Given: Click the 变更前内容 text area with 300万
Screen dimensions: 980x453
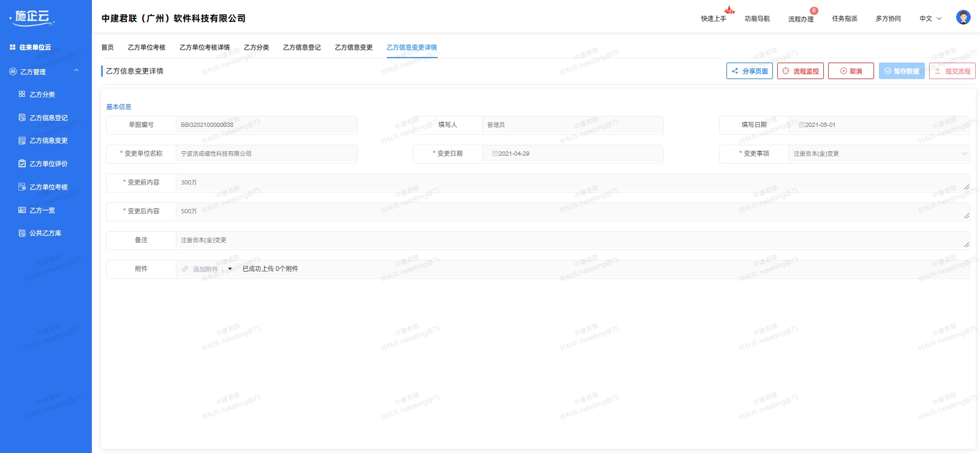Looking at the screenshot, I should (x=573, y=183).
